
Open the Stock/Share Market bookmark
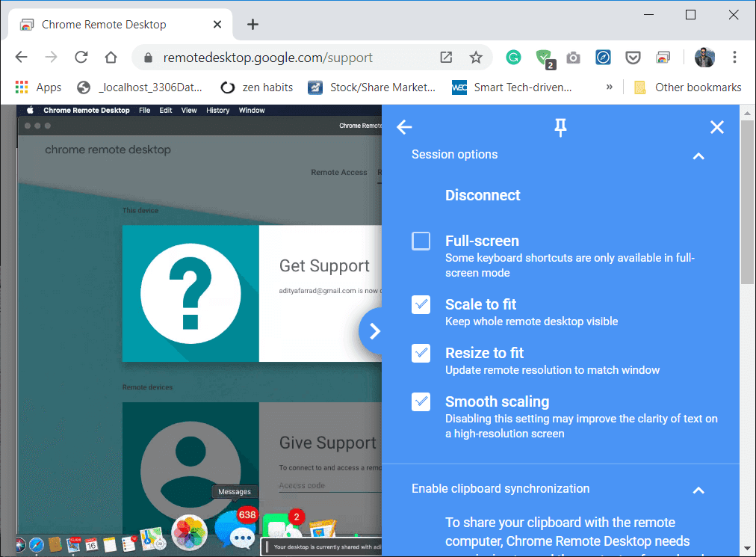pyautogui.click(x=372, y=87)
